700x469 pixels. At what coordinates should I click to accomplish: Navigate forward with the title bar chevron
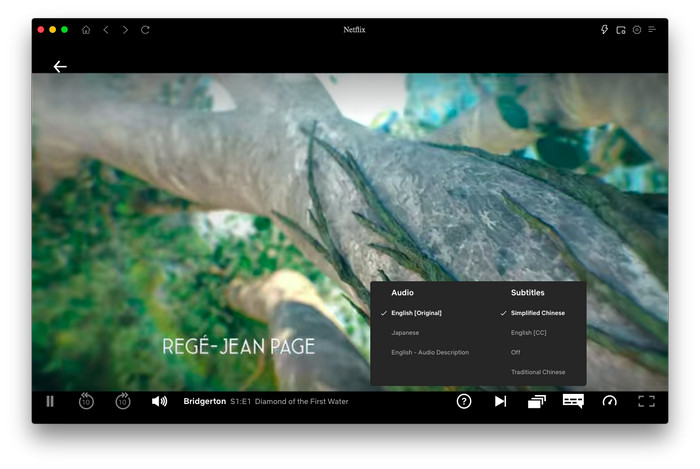[125, 29]
